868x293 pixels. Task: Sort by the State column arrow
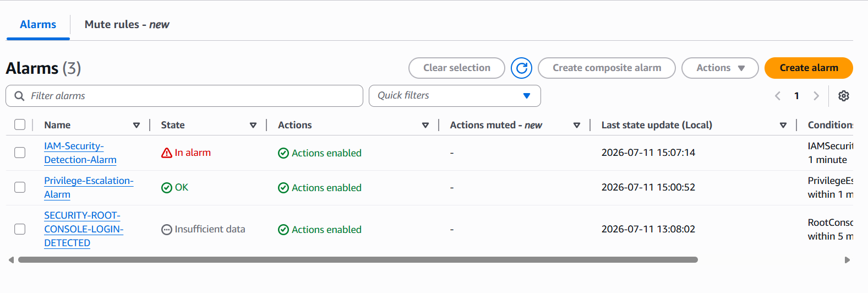pos(253,125)
